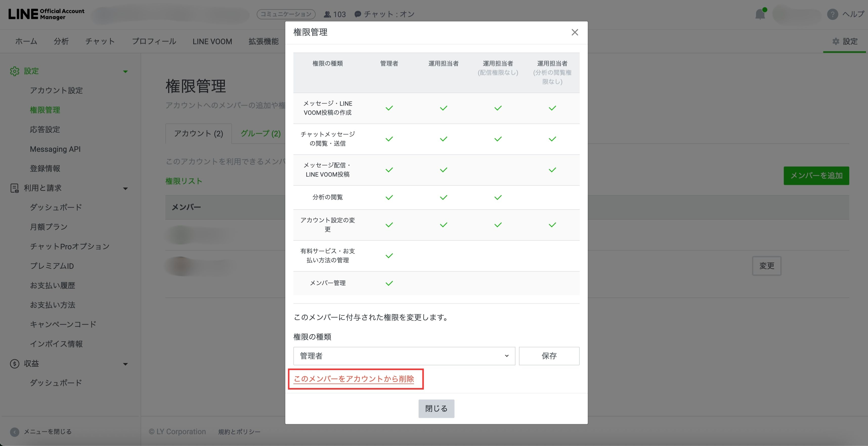Click the help question mark icon
This screenshot has height=446, width=868.
coord(832,14)
